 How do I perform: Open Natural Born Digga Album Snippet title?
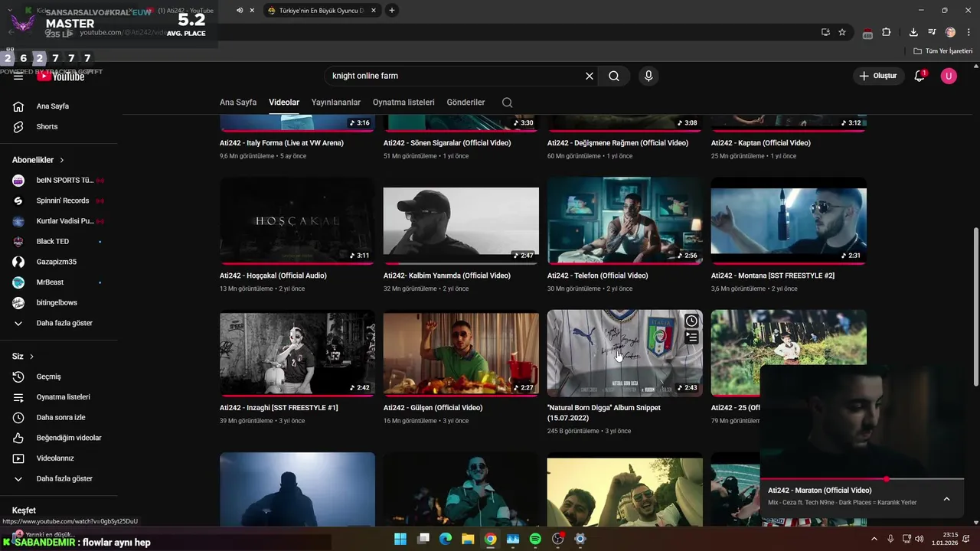(604, 412)
